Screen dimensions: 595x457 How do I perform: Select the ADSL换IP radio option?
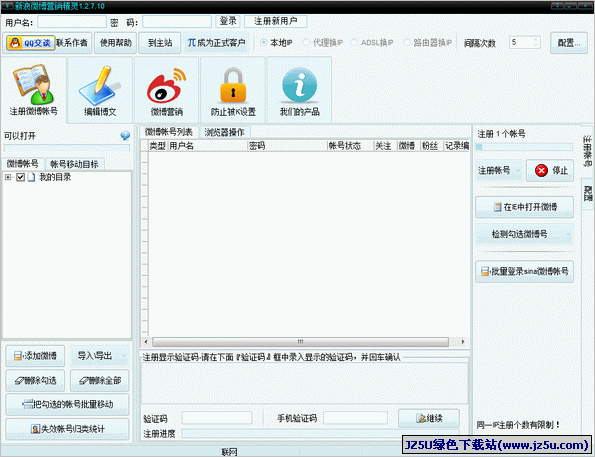point(354,43)
